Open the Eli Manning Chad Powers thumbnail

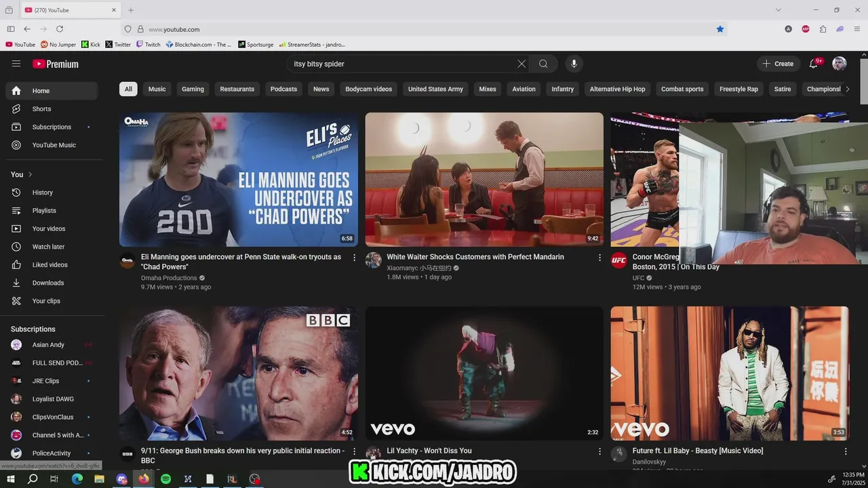(x=239, y=180)
